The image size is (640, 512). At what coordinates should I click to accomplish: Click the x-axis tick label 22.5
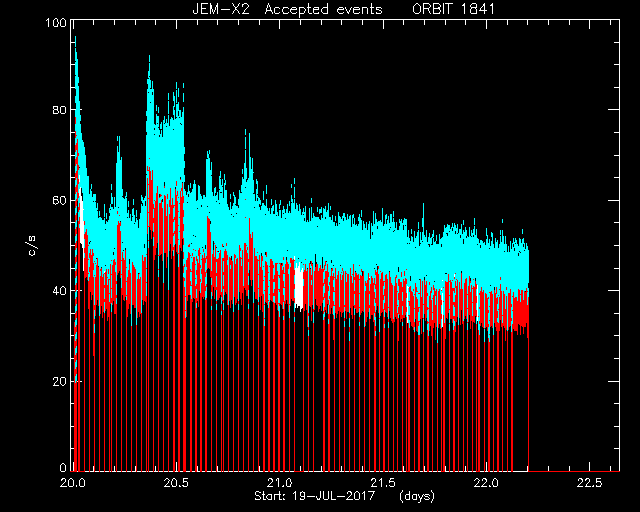coord(590,483)
